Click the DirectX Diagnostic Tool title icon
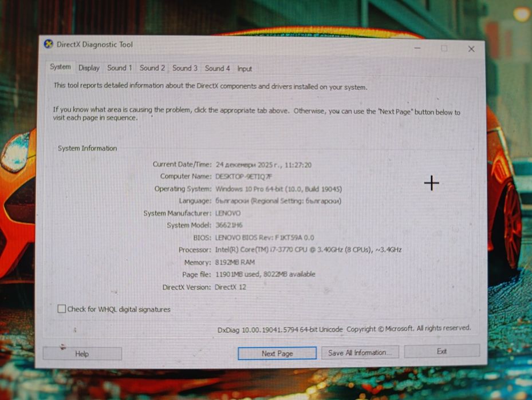This screenshot has width=532, height=400. click(49, 44)
